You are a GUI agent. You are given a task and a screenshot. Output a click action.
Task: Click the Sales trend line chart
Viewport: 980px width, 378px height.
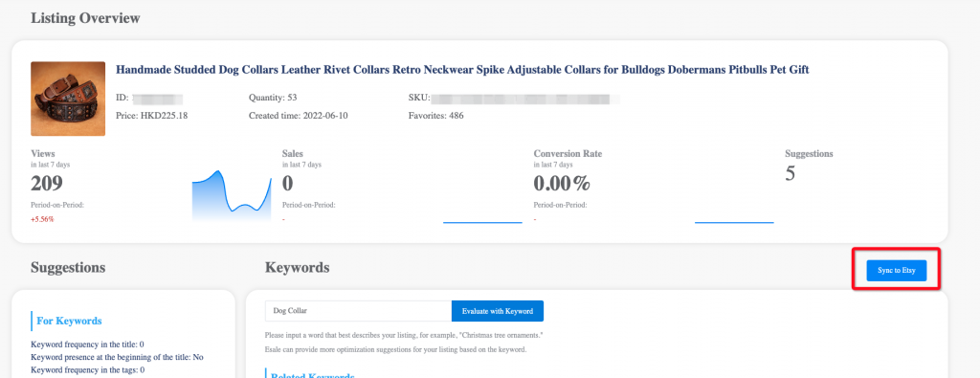tap(482, 222)
